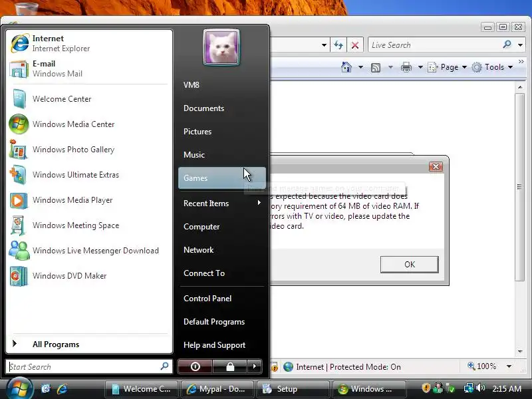
Task: Close the video card warning dialog
Action: tap(436, 166)
